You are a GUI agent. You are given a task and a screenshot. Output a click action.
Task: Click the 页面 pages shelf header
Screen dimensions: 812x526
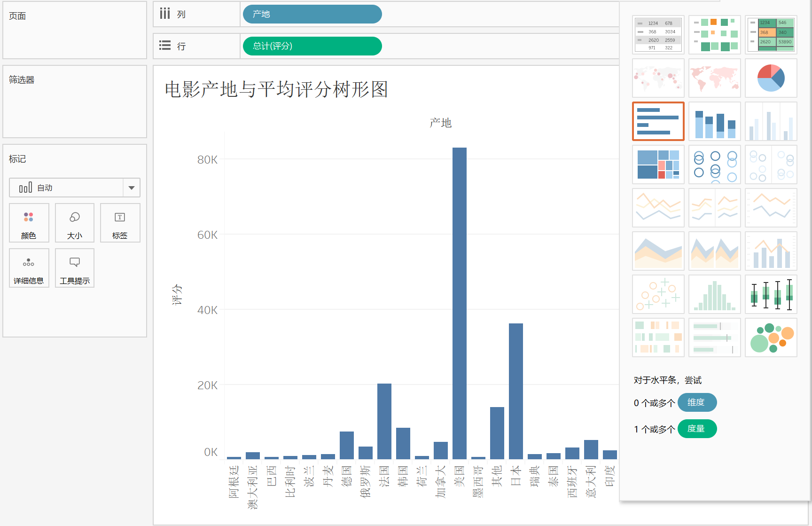coord(17,16)
